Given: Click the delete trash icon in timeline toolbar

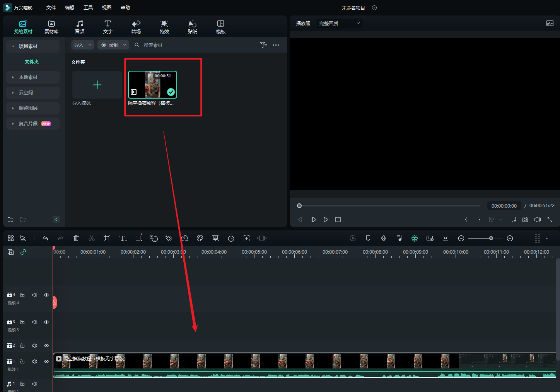Looking at the screenshot, I should coord(76,238).
